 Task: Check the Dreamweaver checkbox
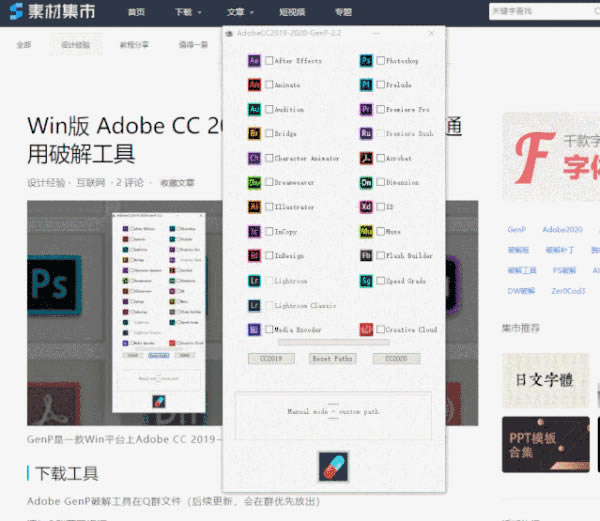click(269, 182)
